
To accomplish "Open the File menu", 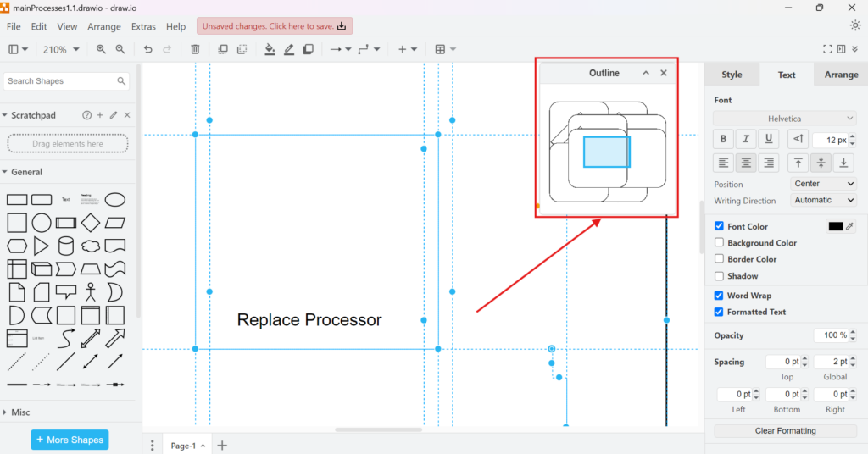I will point(14,26).
